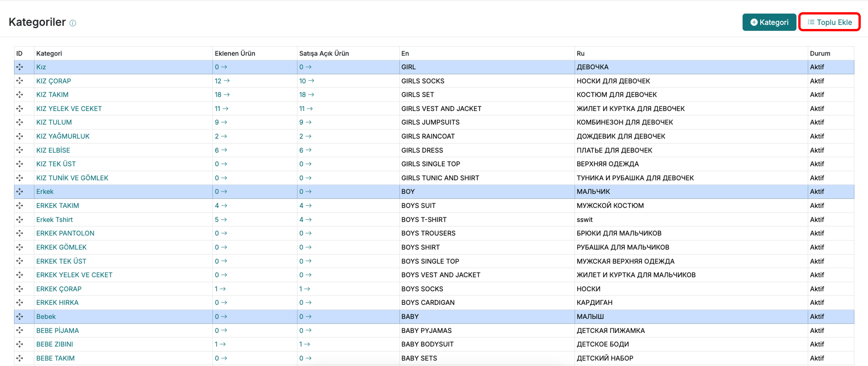The height and width of the screenshot is (366, 868).
Task: Open KIZ YELEK VE CEKET category
Action: (69, 109)
